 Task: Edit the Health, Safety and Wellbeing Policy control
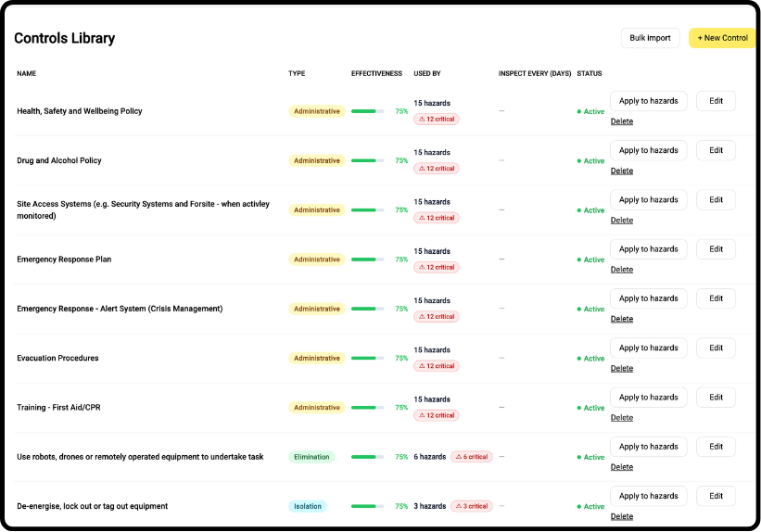point(716,101)
